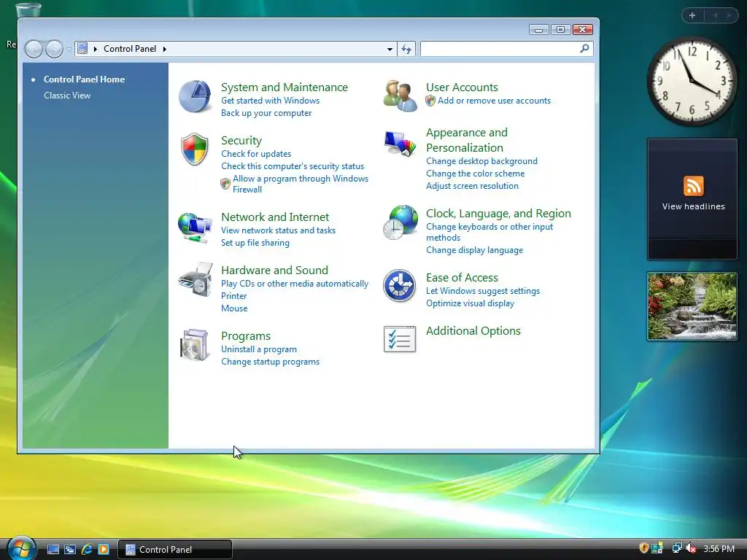Click Change display language
This screenshot has width=747, height=560.
474,250
